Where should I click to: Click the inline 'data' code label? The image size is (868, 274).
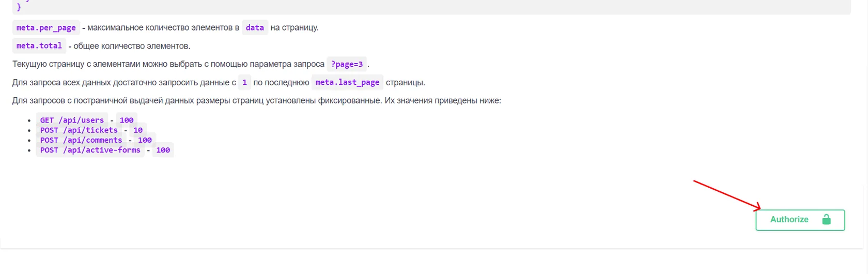[255, 28]
